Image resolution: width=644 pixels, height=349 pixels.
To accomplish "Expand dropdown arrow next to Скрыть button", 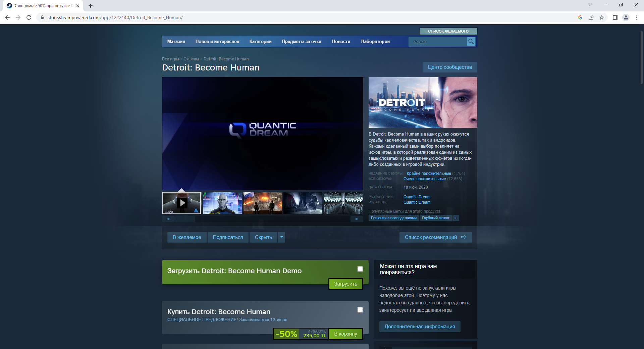I will 281,237.
